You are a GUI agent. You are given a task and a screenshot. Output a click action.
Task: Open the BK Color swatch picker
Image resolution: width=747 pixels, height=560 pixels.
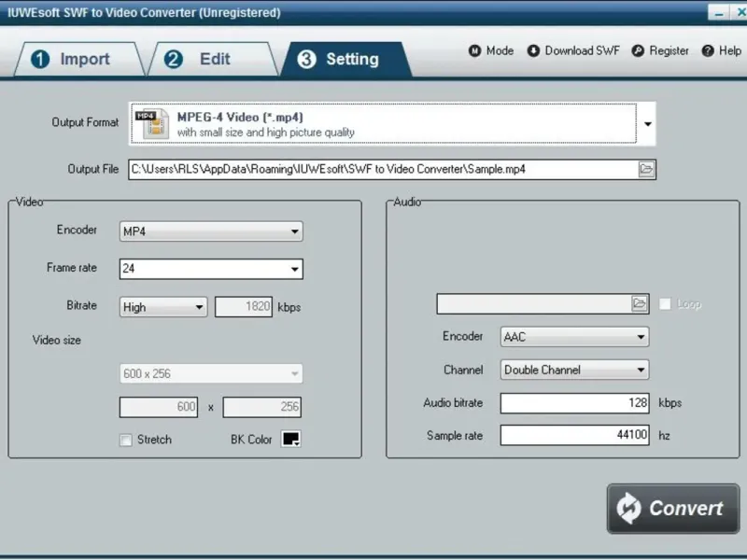point(291,439)
